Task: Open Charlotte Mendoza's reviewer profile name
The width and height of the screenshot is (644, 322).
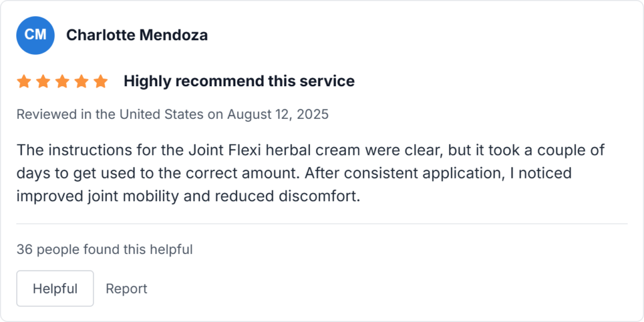Action: (x=136, y=35)
